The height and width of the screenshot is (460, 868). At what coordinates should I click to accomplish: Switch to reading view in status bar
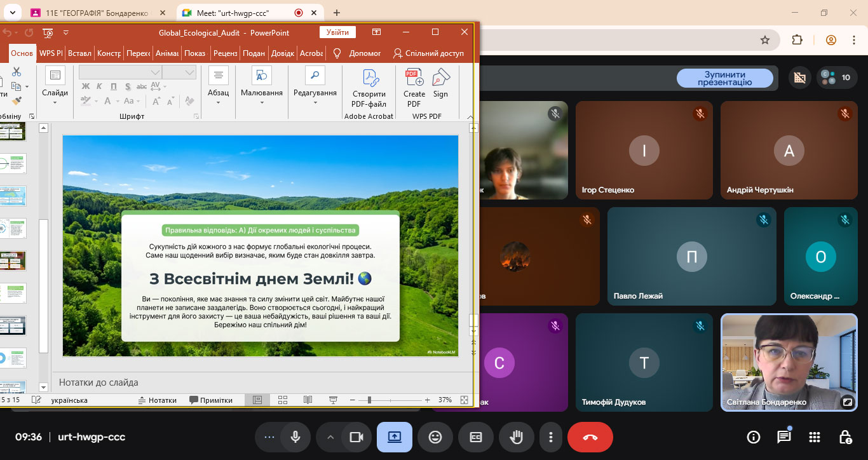(308, 400)
